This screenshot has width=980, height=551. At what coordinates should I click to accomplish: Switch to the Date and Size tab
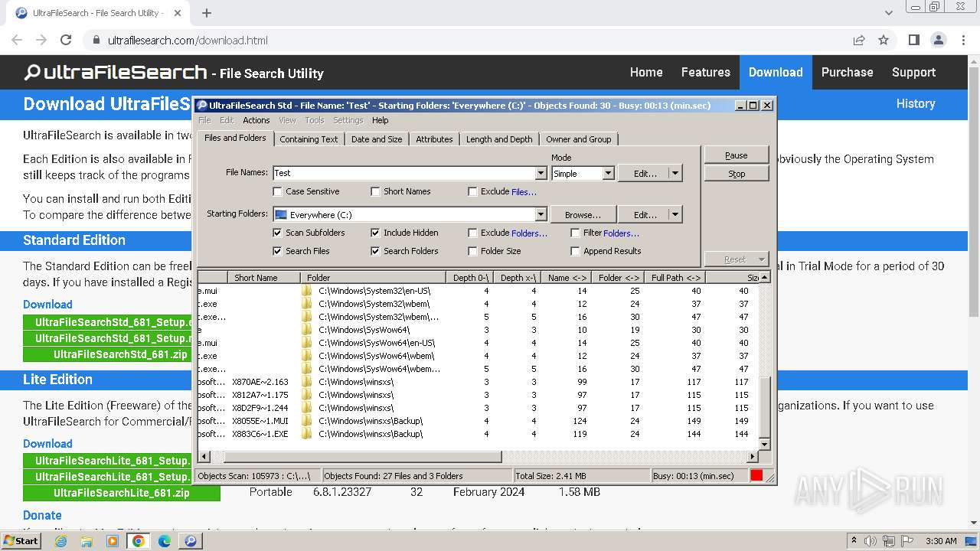[377, 139]
